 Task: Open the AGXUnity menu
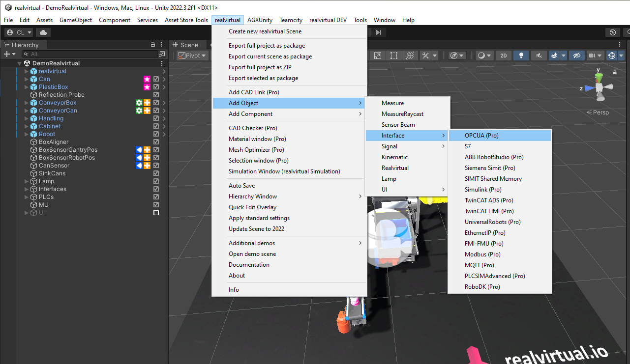(x=260, y=20)
